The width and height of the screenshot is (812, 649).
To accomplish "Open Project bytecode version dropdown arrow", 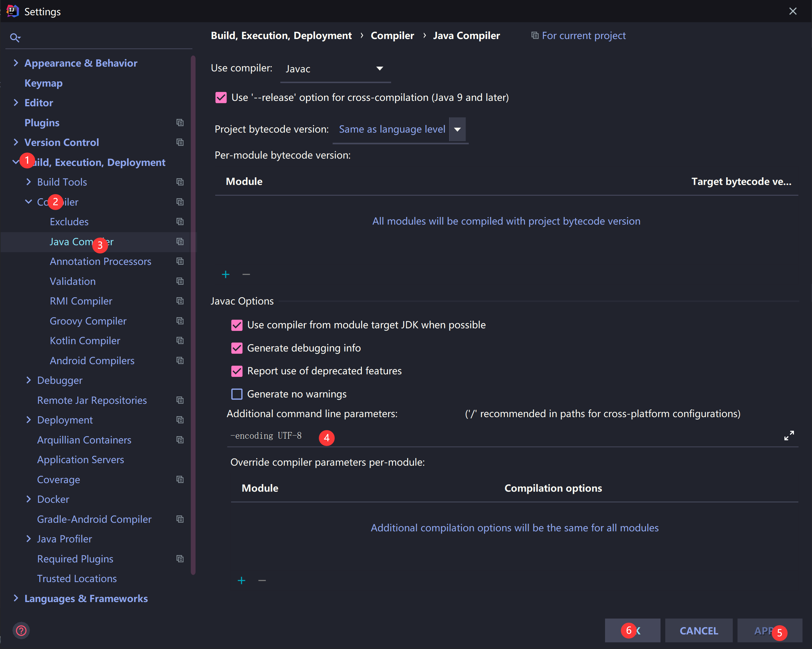I will pos(457,129).
